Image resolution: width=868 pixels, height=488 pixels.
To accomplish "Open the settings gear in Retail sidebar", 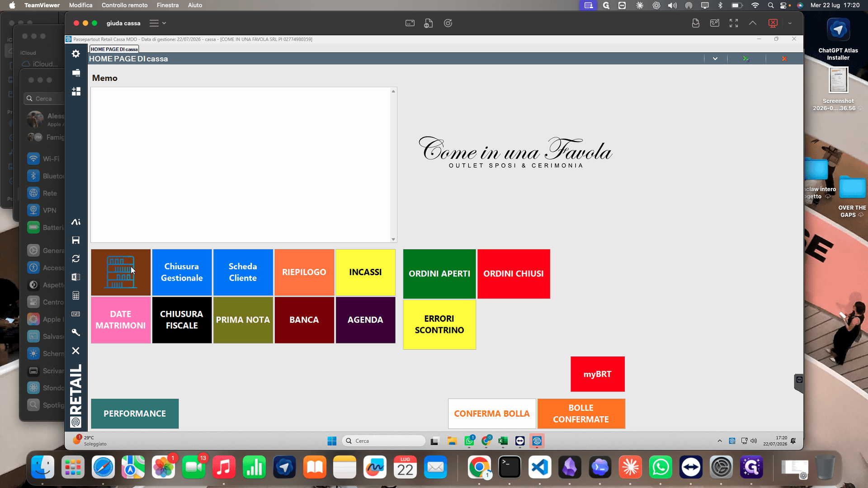I will coord(76,54).
